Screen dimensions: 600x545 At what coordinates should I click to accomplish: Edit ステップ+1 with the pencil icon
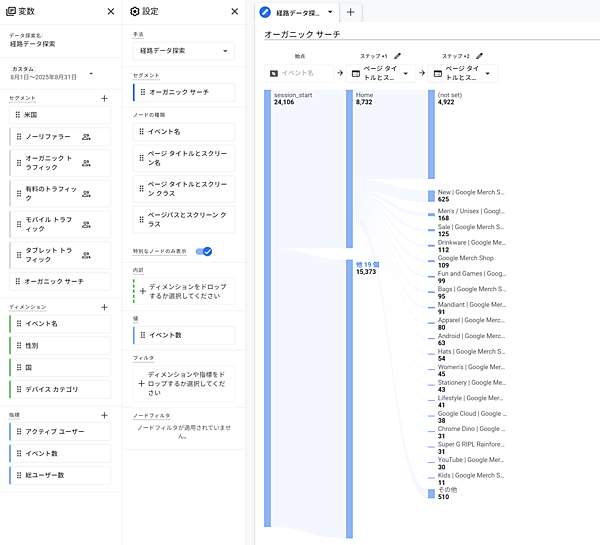pos(398,56)
